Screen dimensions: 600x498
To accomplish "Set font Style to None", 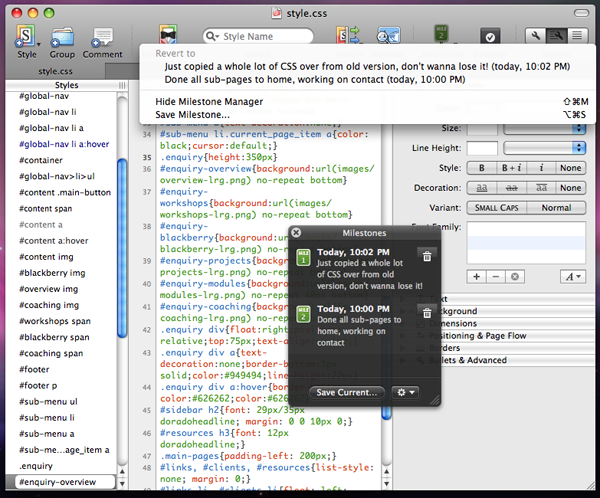I will click(571, 168).
